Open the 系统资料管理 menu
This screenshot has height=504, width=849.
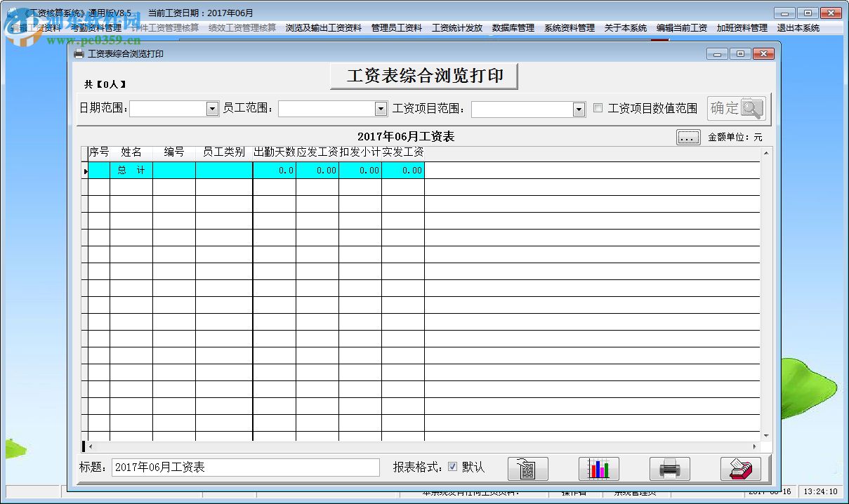[x=570, y=28]
